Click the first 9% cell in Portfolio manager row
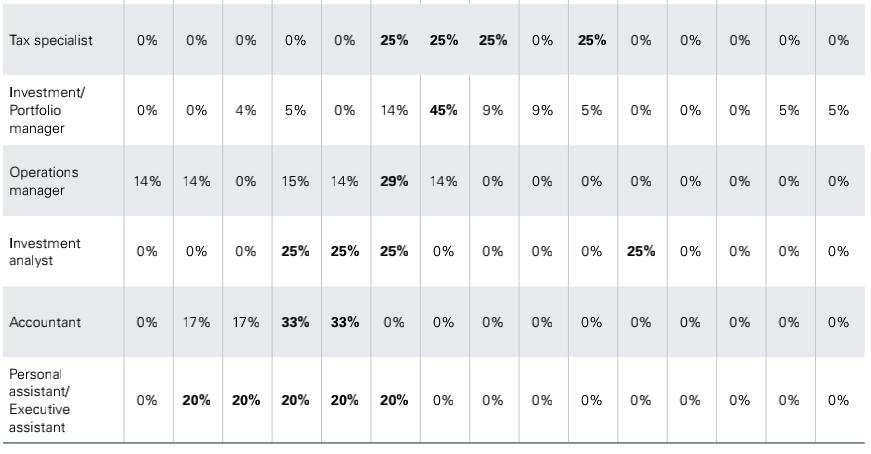 493,110
